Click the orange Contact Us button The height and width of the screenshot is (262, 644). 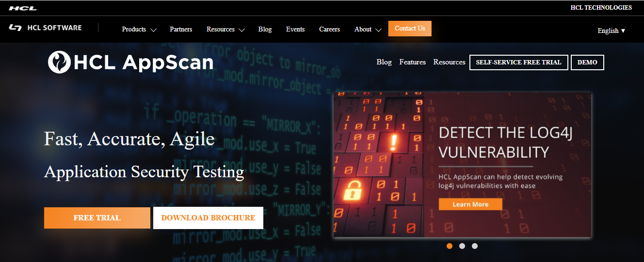(410, 29)
